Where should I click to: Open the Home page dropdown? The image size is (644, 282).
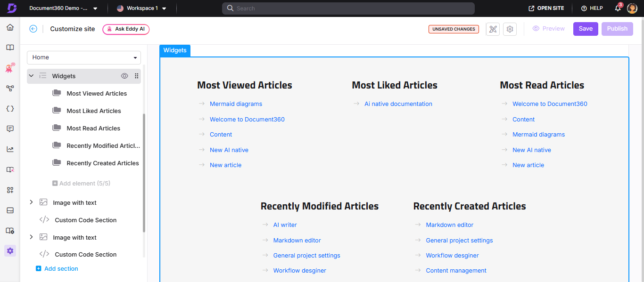pos(84,57)
